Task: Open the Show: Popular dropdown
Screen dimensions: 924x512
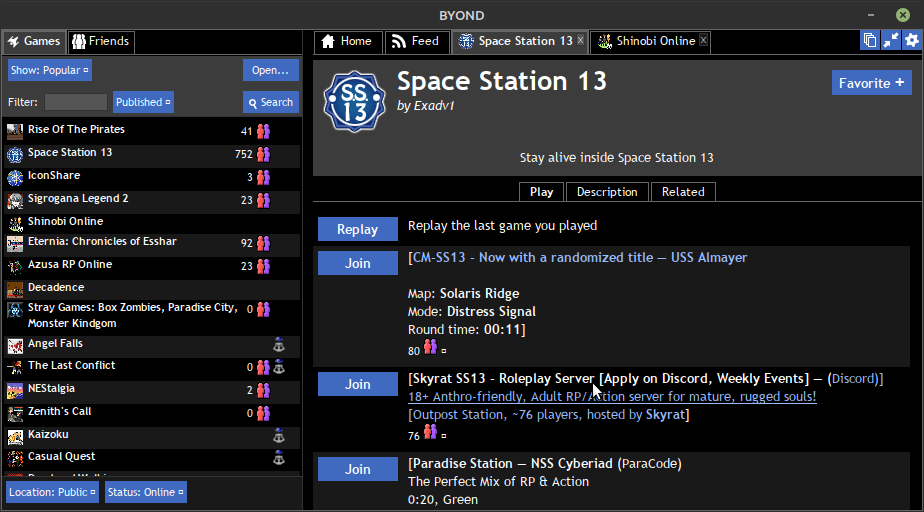Action: point(50,70)
